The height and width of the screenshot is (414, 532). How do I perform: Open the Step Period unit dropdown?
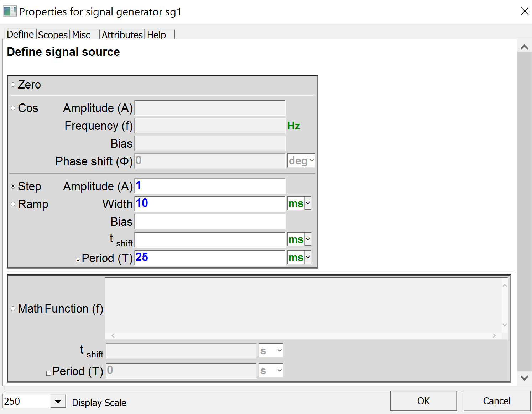click(x=308, y=258)
